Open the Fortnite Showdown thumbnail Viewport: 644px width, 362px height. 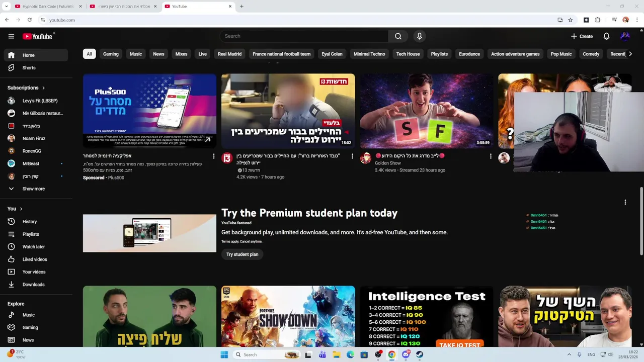pos(288,317)
